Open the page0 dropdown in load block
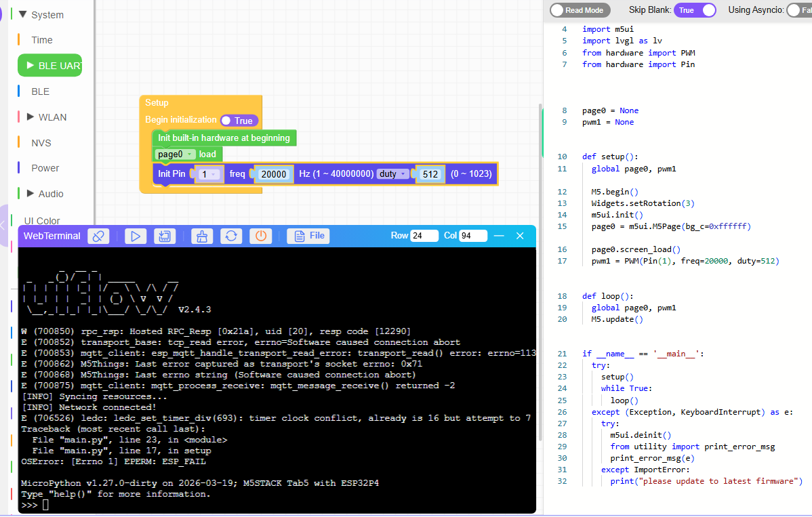This screenshot has width=812, height=517. [x=176, y=154]
